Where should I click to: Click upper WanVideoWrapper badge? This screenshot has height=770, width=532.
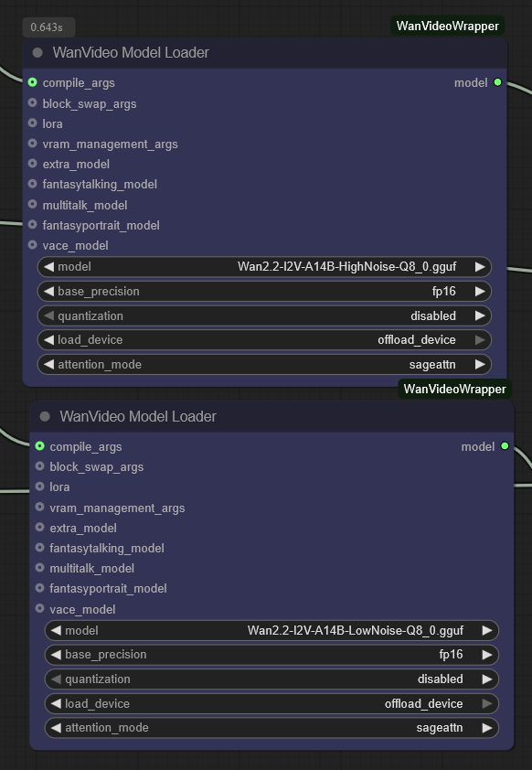coord(448,26)
